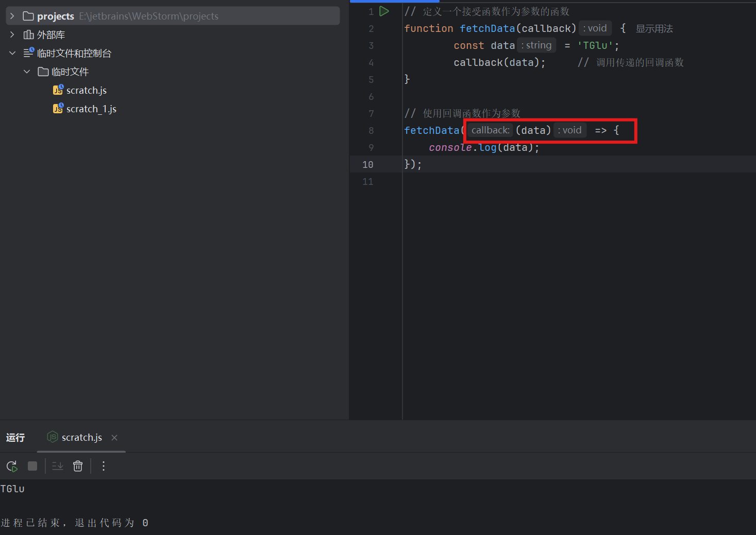The image size is (756, 535).
Task: Select the 外部库 library icon
Action: 28,34
